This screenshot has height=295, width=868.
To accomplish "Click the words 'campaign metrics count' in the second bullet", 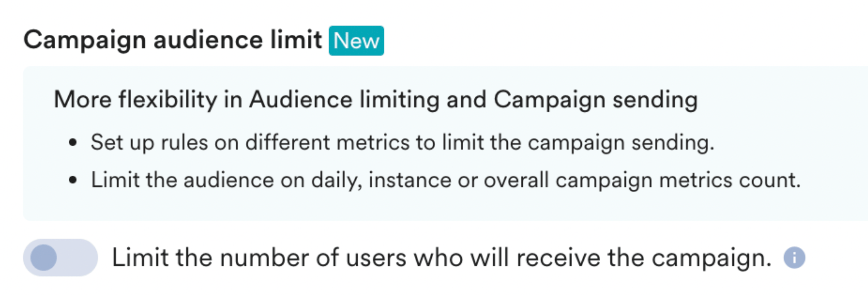I will click(678, 180).
